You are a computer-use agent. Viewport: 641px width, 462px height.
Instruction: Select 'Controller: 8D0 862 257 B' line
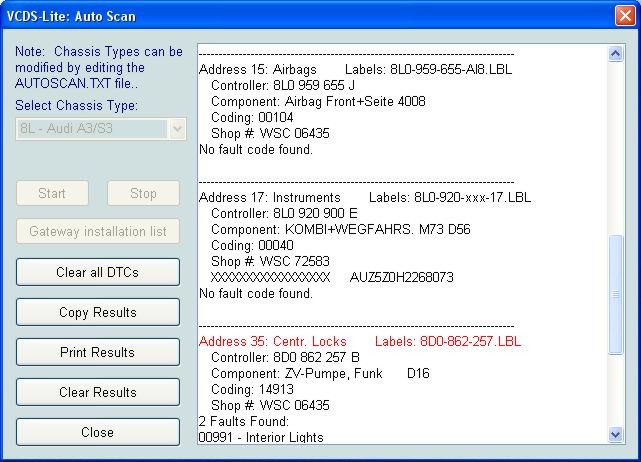click(285, 357)
